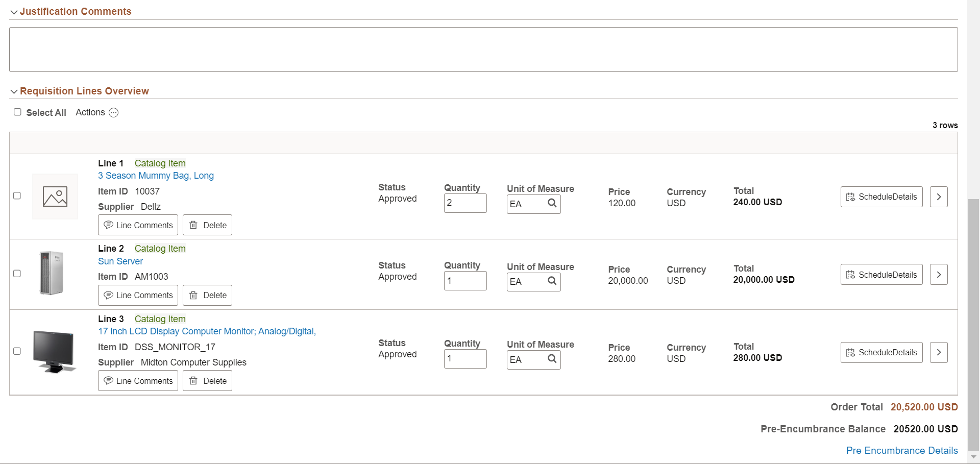Collapse the Justification Comments section
Viewport: 980px width, 464px height.
[x=14, y=12]
